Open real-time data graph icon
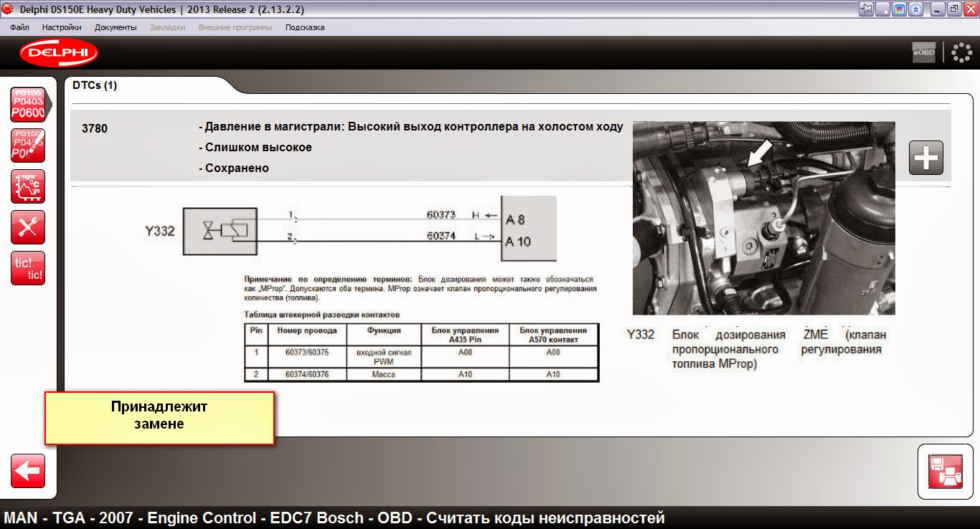The image size is (980, 529). click(28, 186)
